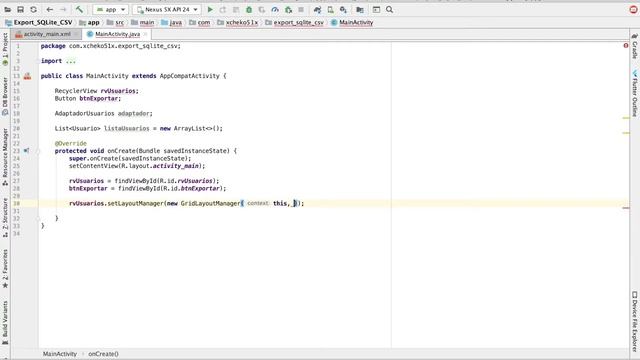
Task: Toggle the Device File Explorer tool window
Action: click(x=635, y=322)
